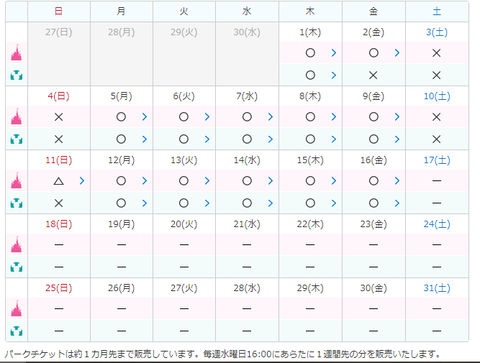Click the 木 Thursday column header

310,11
